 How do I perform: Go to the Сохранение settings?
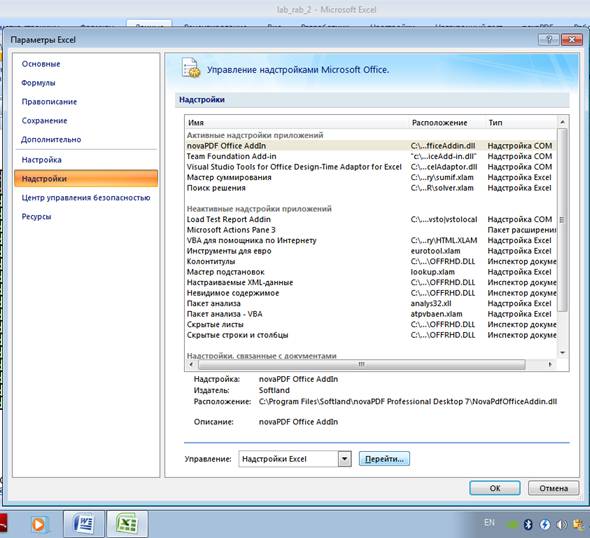point(44,120)
